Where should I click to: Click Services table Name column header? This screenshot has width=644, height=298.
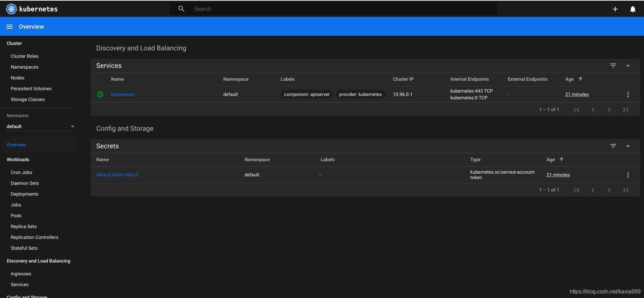tap(117, 79)
